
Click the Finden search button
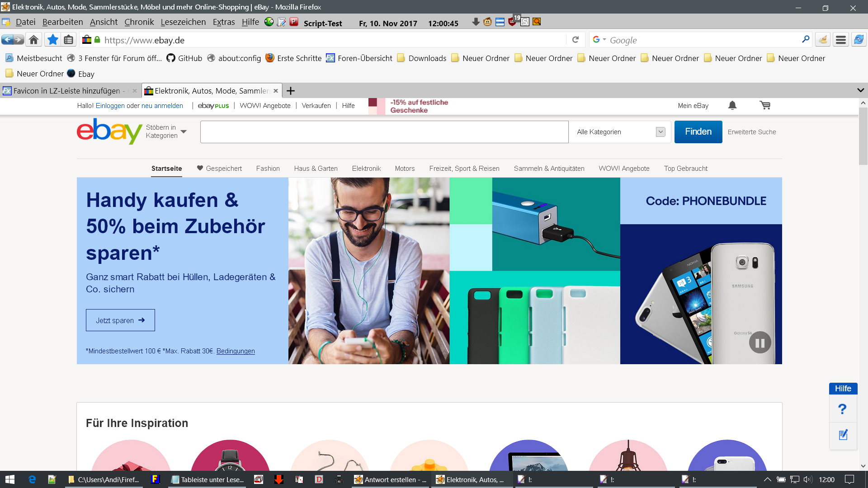click(x=698, y=131)
